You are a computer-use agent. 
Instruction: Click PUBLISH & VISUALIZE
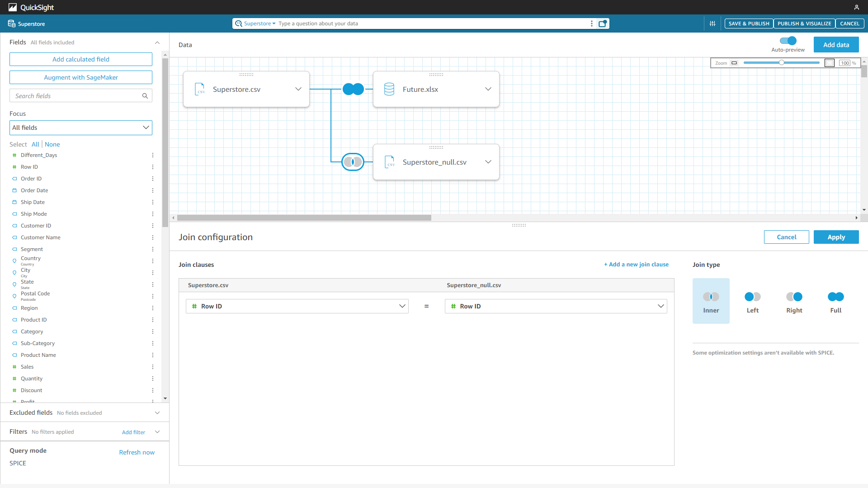pos(804,24)
